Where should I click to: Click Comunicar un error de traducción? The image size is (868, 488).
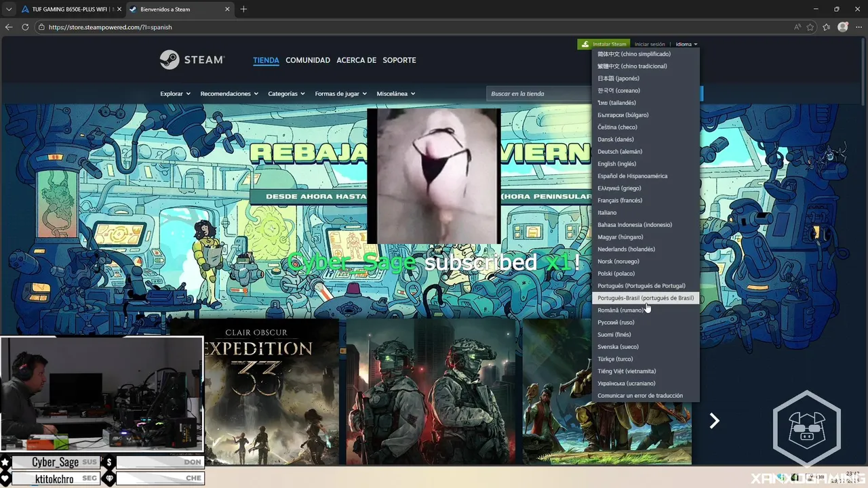coord(645,396)
